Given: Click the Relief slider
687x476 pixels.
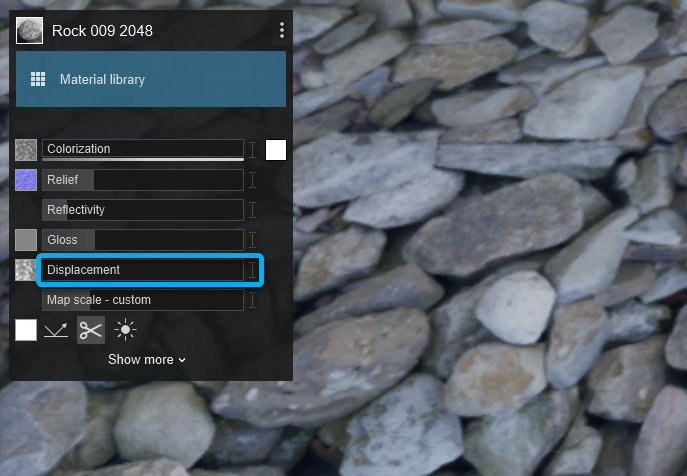Looking at the screenshot, I should click(143, 180).
